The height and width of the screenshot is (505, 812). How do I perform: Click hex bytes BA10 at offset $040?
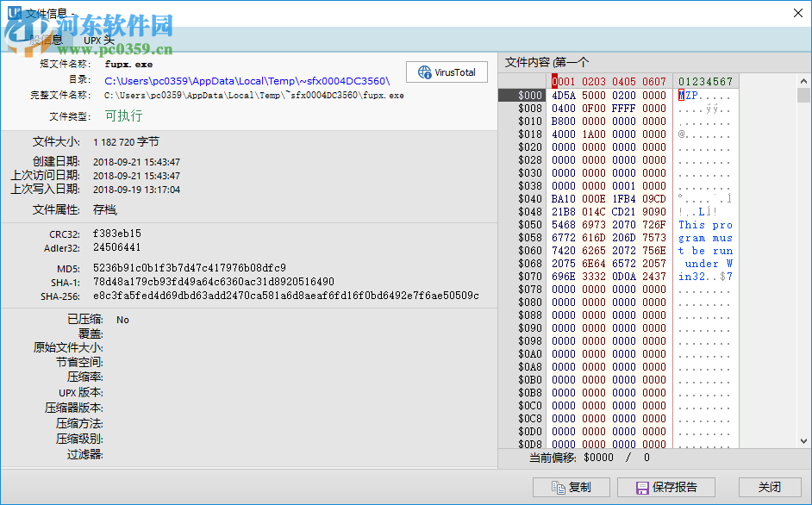point(564,199)
